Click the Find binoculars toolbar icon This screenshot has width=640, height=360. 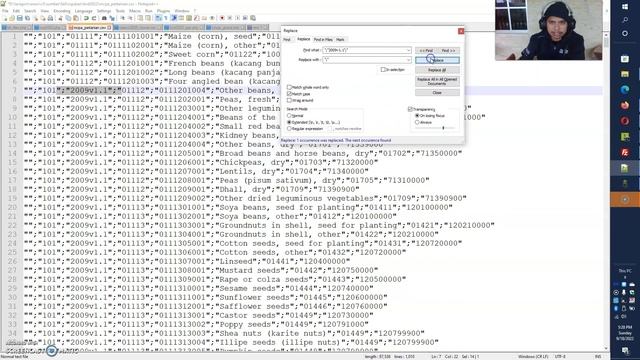104,18
